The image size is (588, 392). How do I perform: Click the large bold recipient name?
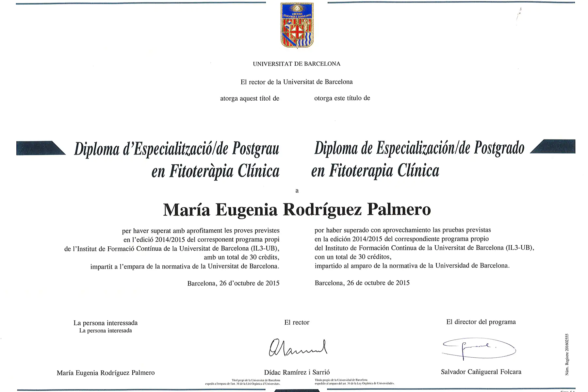297,210
